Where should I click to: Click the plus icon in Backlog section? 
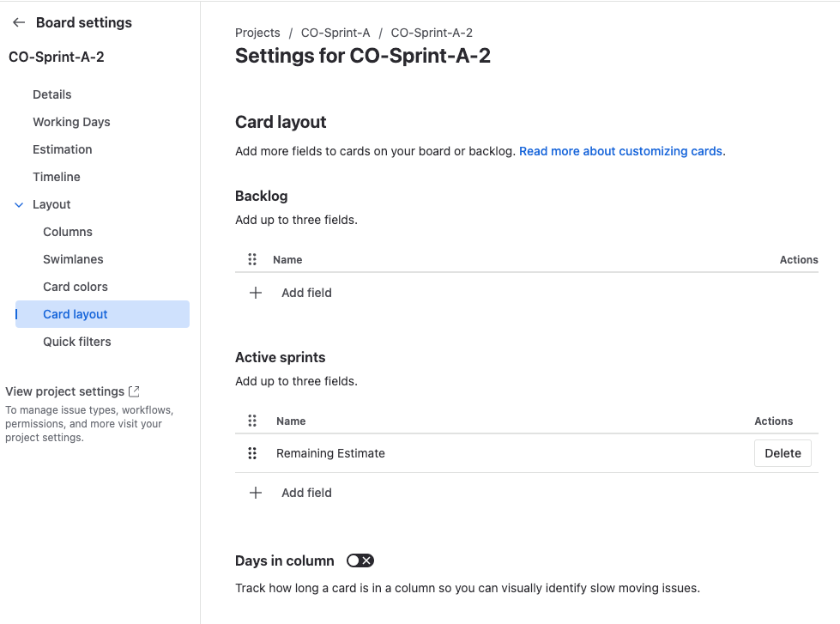pos(255,293)
